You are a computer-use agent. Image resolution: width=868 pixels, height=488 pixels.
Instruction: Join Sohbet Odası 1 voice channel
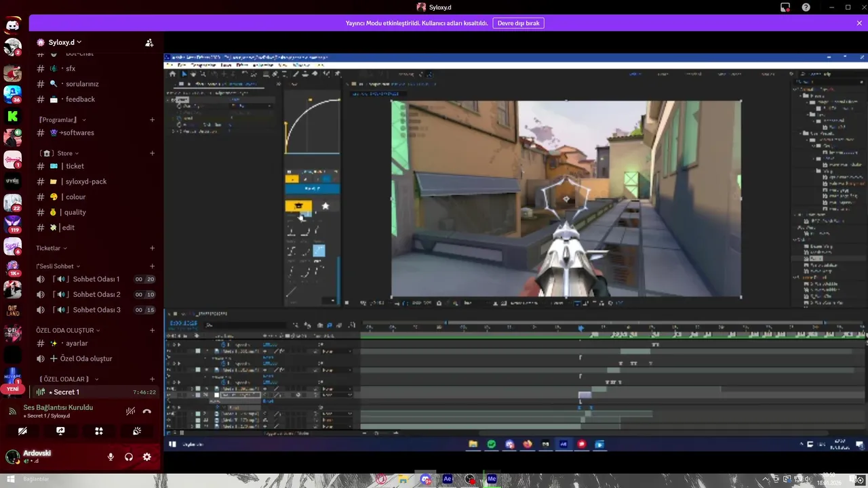click(96, 279)
